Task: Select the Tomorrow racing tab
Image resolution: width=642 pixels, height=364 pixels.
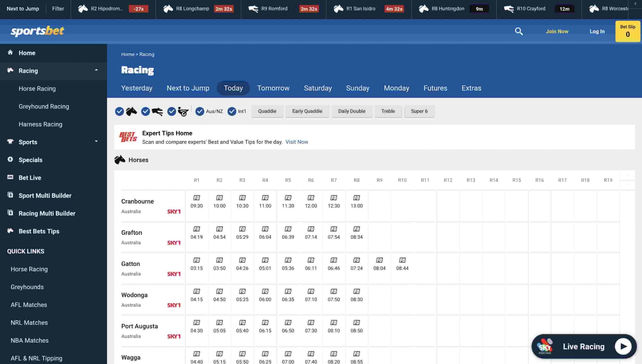Action: [x=273, y=88]
